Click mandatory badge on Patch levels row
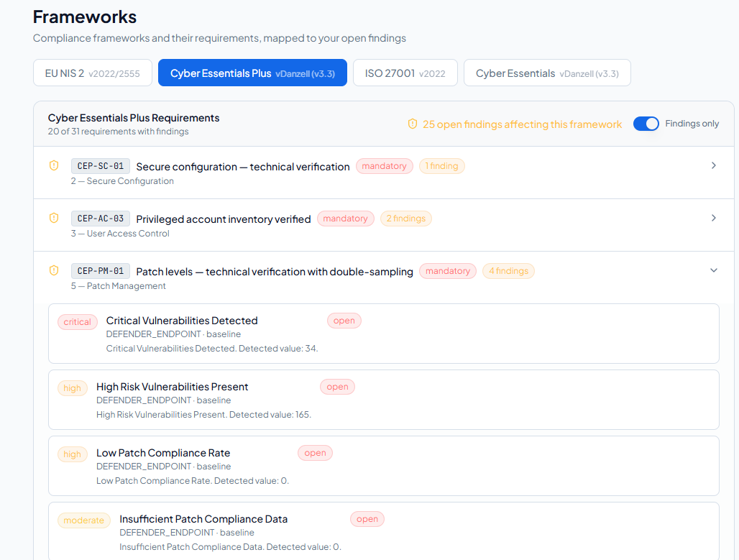Screen dimensions: 739x560 (x=448, y=271)
